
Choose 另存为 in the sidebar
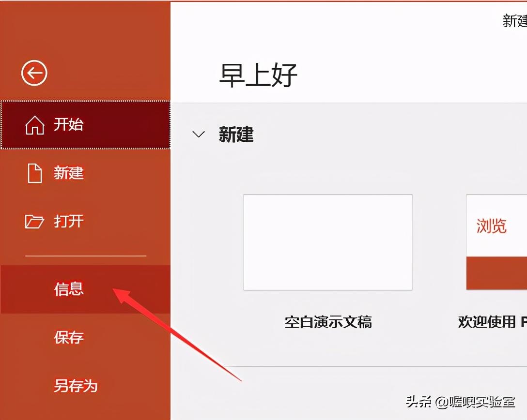[x=76, y=386]
